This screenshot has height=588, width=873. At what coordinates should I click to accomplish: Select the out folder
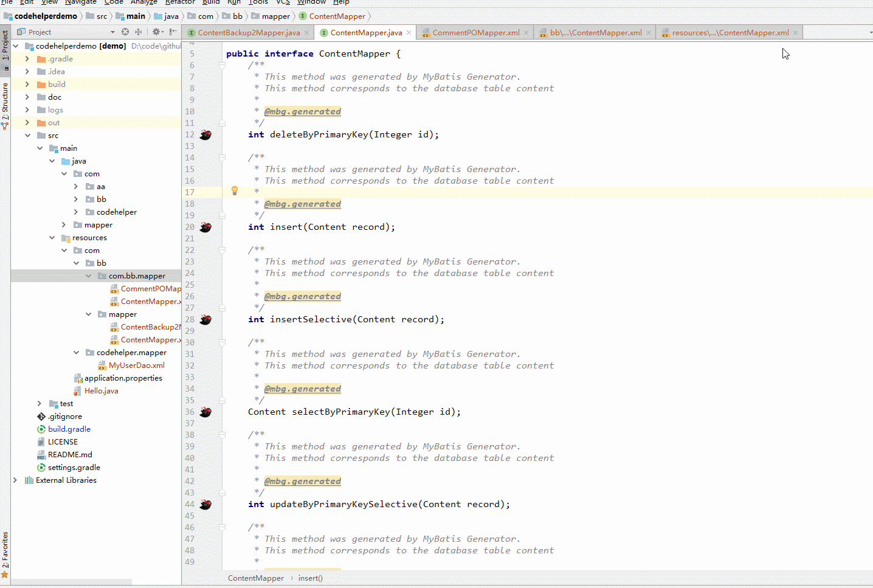pos(53,123)
